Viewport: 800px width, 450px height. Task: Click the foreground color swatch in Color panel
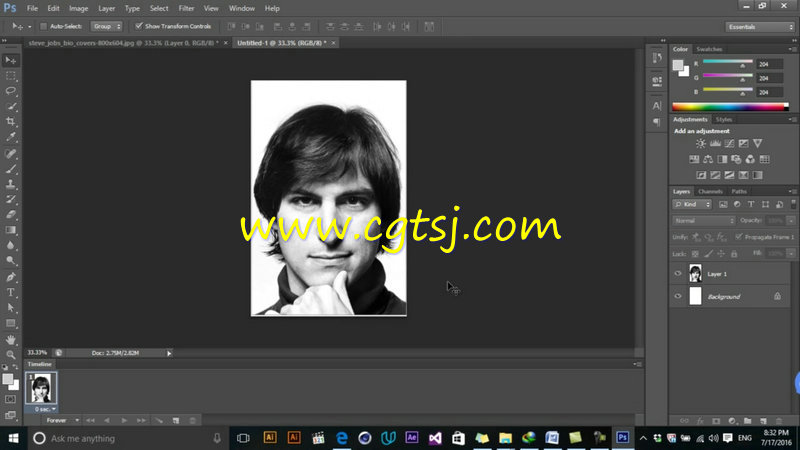tap(678, 65)
